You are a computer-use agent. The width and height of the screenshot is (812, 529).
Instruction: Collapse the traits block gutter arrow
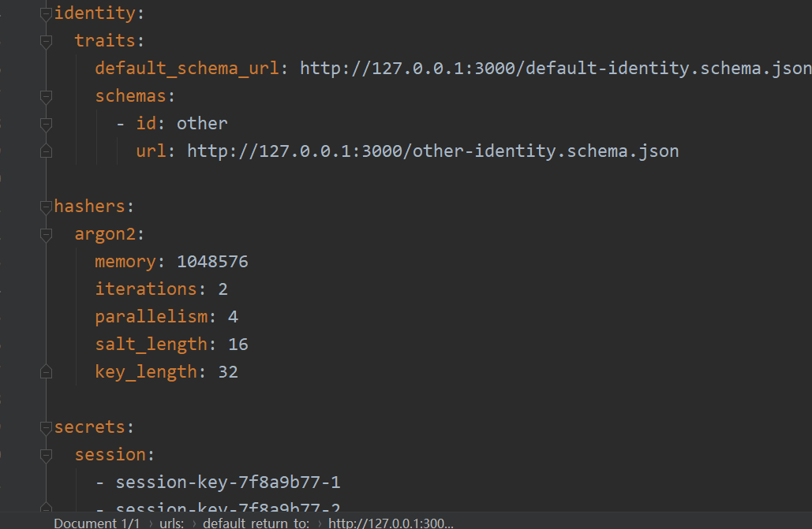click(46, 43)
